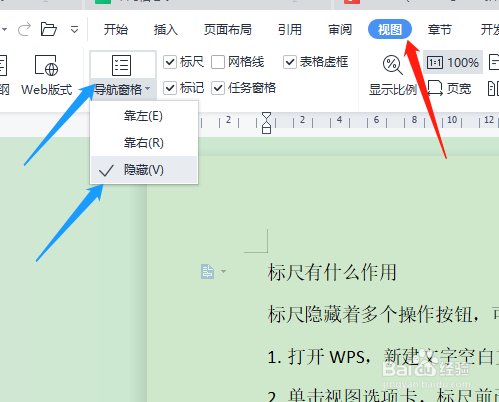Click the line starting 标尺隐藏着多个操作按钮
499x402 pixels.
point(383,314)
